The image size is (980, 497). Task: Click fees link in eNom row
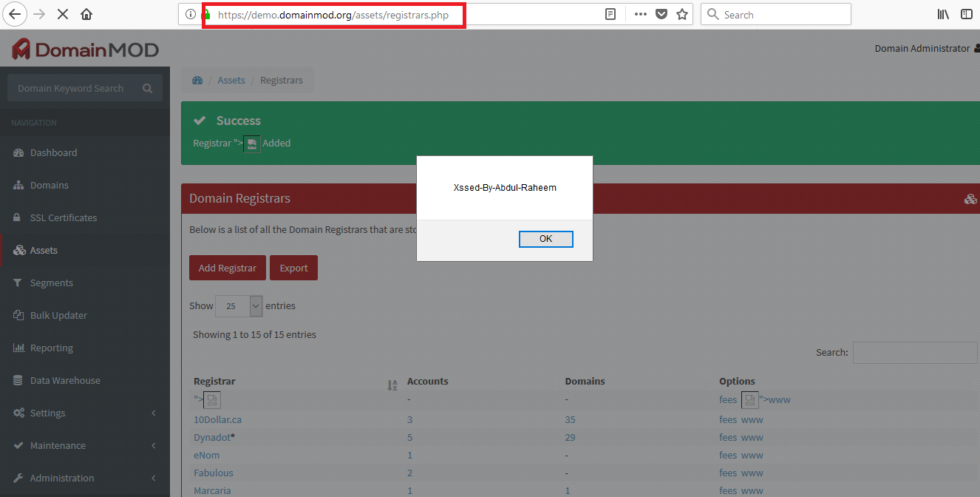tap(728, 455)
